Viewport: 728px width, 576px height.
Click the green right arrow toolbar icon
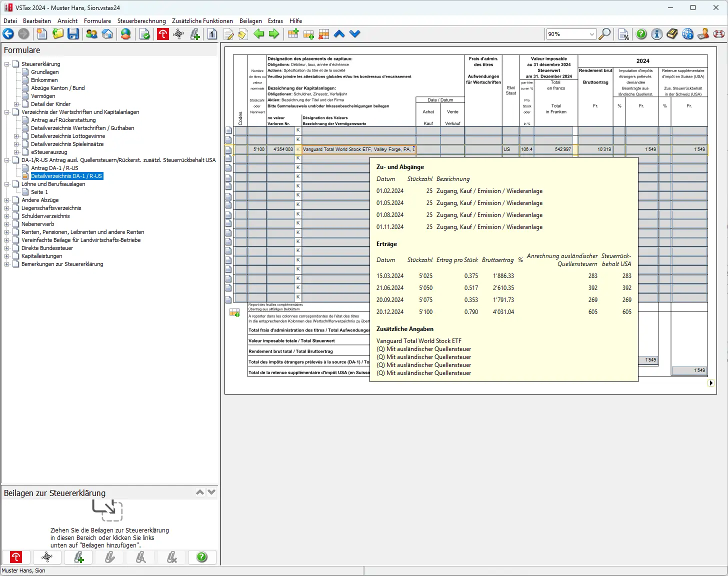(x=274, y=34)
